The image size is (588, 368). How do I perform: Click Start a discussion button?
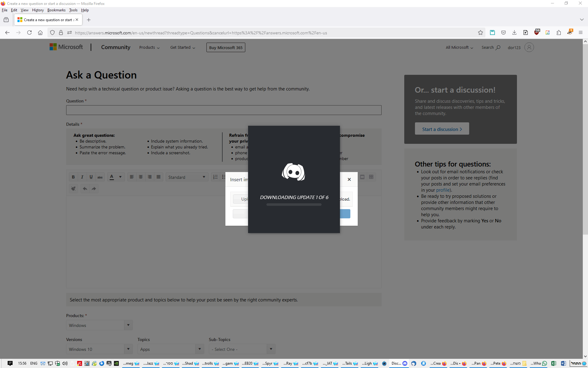tap(442, 129)
